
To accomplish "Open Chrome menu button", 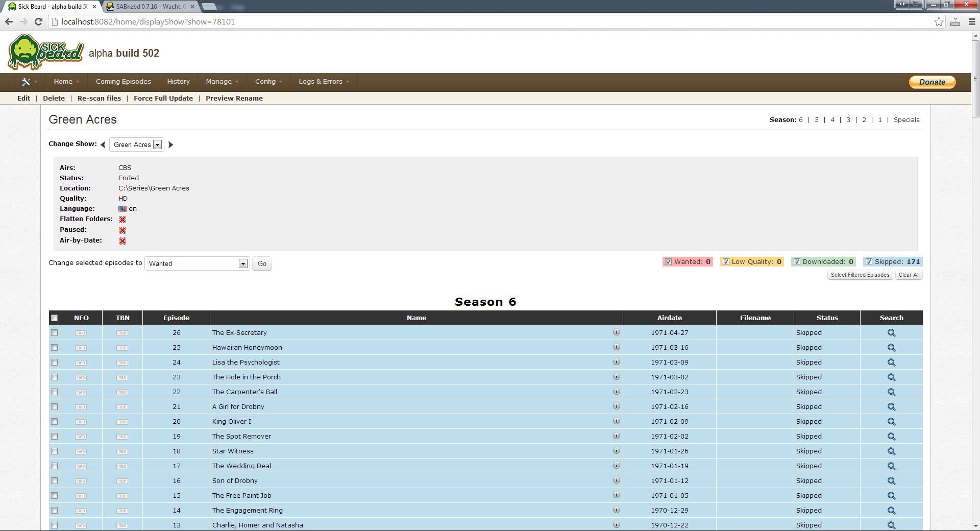I will pos(971,21).
